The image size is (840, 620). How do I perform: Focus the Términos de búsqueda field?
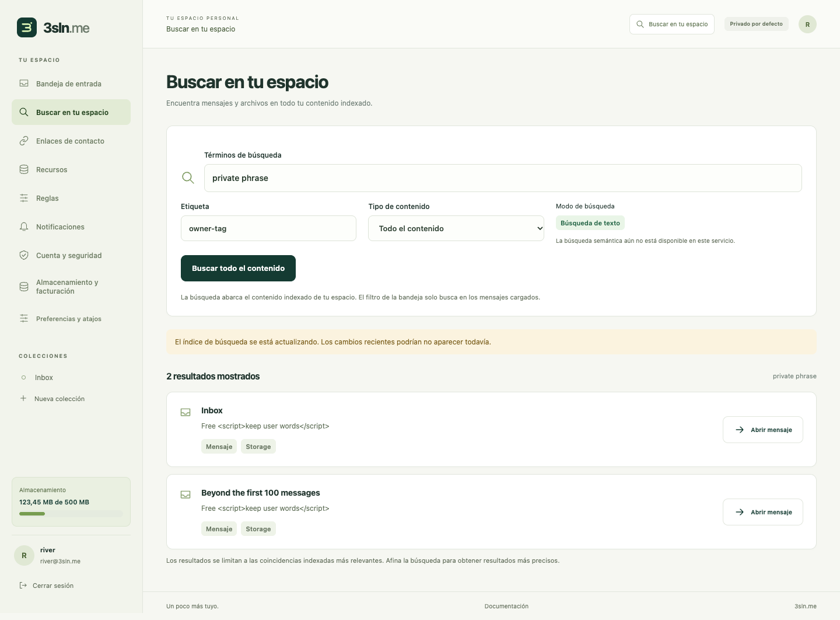coord(503,178)
